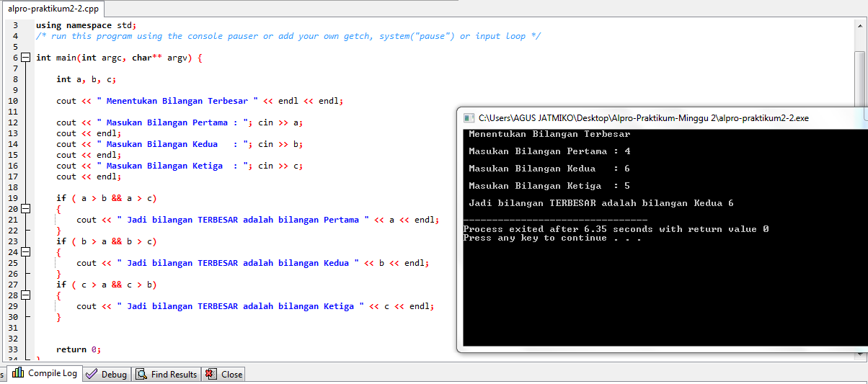
Task: Click the green comment on line 4
Action: coord(288,36)
